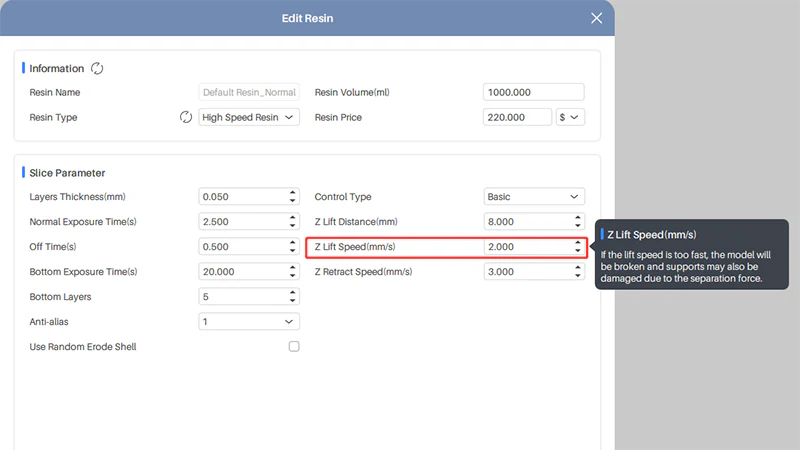Open the currency symbol dropdown

(x=571, y=117)
